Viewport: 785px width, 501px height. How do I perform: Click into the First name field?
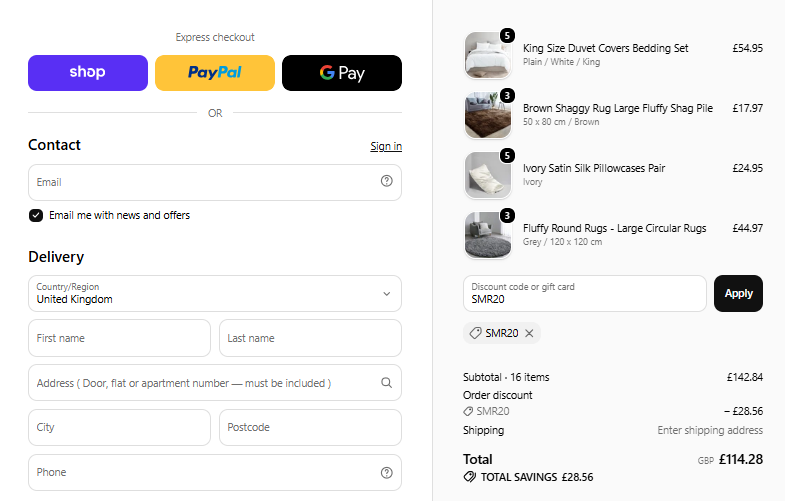[120, 338]
